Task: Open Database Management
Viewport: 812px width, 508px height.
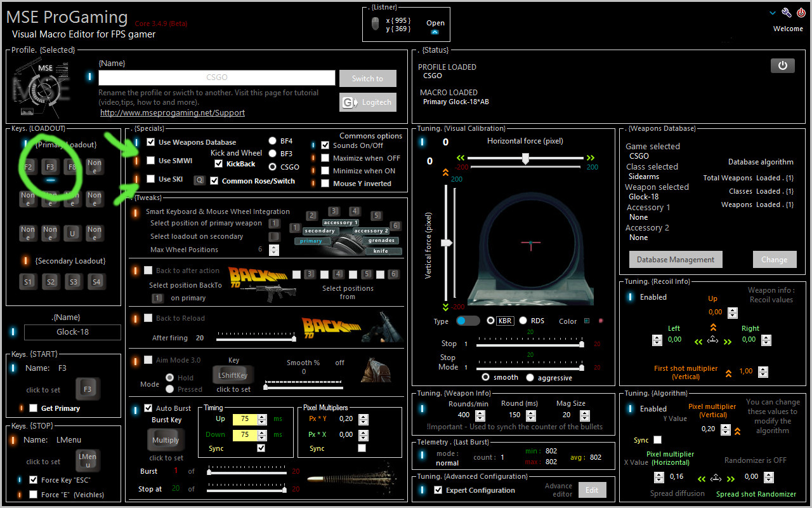Action: 676,259
